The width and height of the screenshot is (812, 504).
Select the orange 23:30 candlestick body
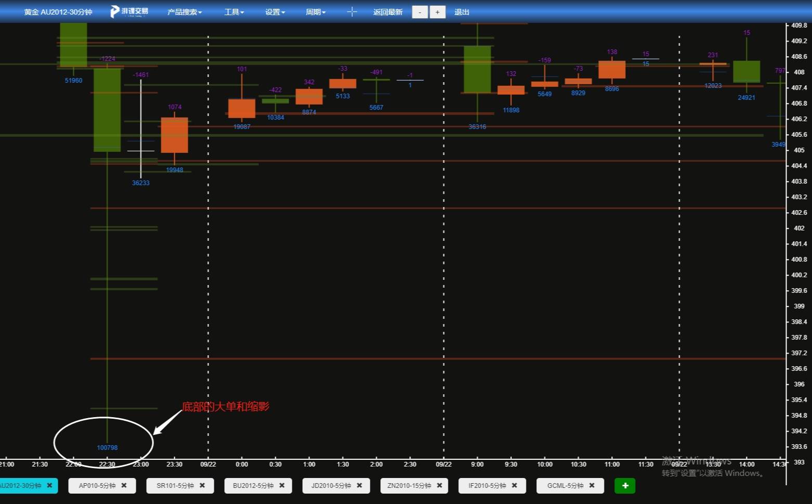point(174,135)
